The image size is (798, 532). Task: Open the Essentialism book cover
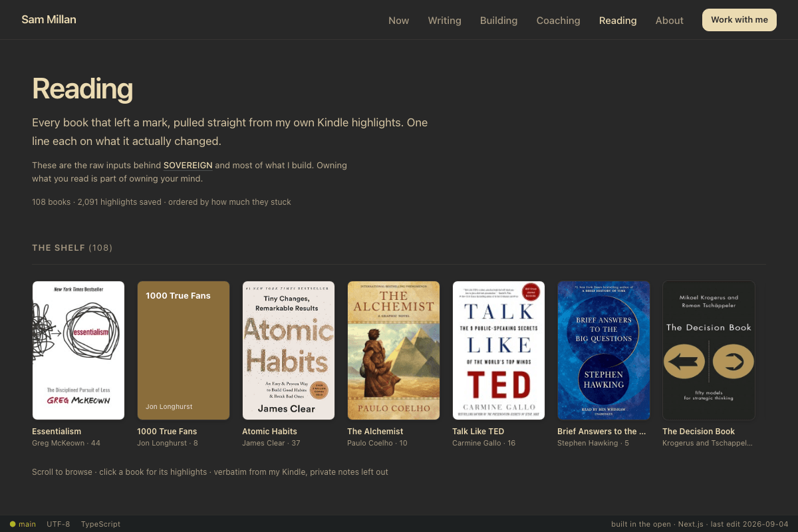(x=78, y=350)
